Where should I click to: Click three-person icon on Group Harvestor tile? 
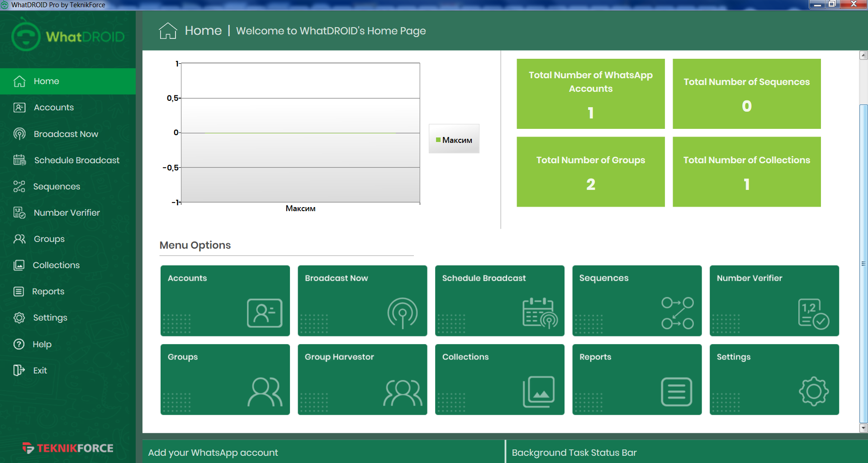tap(403, 392)
